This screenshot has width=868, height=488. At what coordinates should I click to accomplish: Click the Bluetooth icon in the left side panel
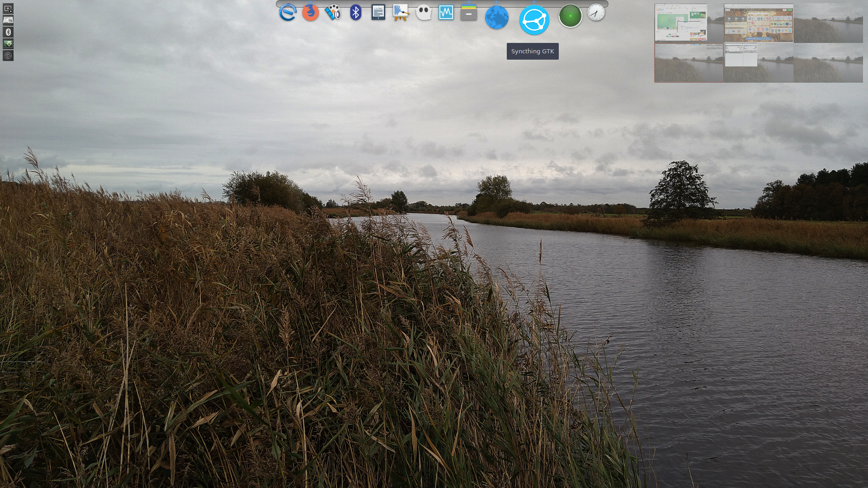[x=8, y=32]
